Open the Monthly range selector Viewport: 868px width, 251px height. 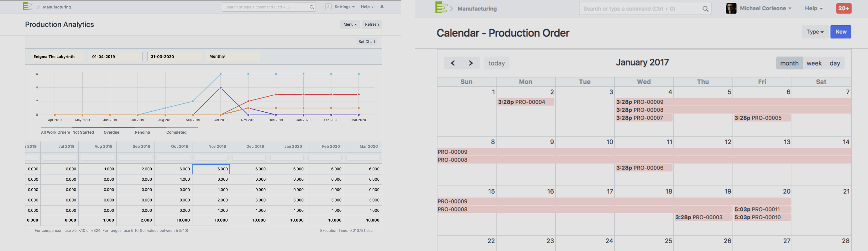pos(233,56)
